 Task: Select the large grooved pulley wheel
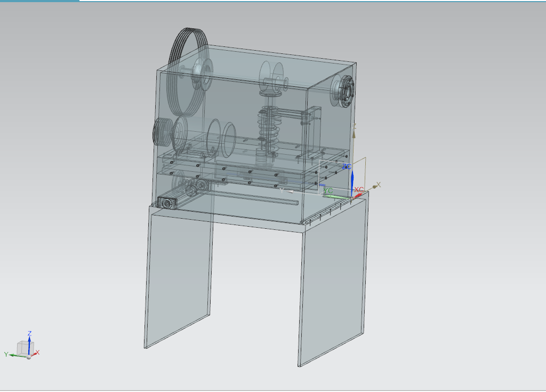tap(187, 71)
